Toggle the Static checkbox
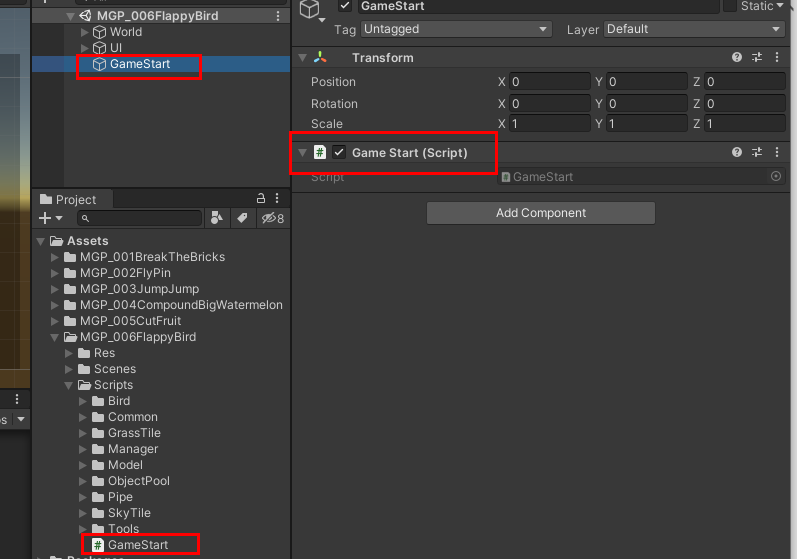Viewport: 797px width, 559px height. [730, 6]
